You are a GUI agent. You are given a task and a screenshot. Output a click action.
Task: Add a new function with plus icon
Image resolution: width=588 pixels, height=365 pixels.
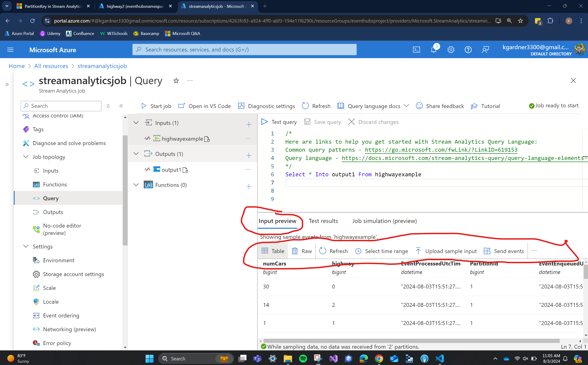click(249, 187)
